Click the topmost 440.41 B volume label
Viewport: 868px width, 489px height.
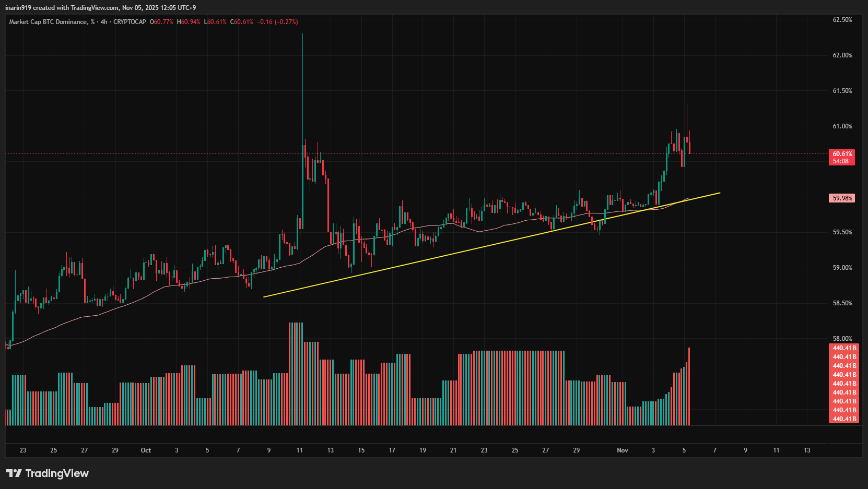[843, 347]
